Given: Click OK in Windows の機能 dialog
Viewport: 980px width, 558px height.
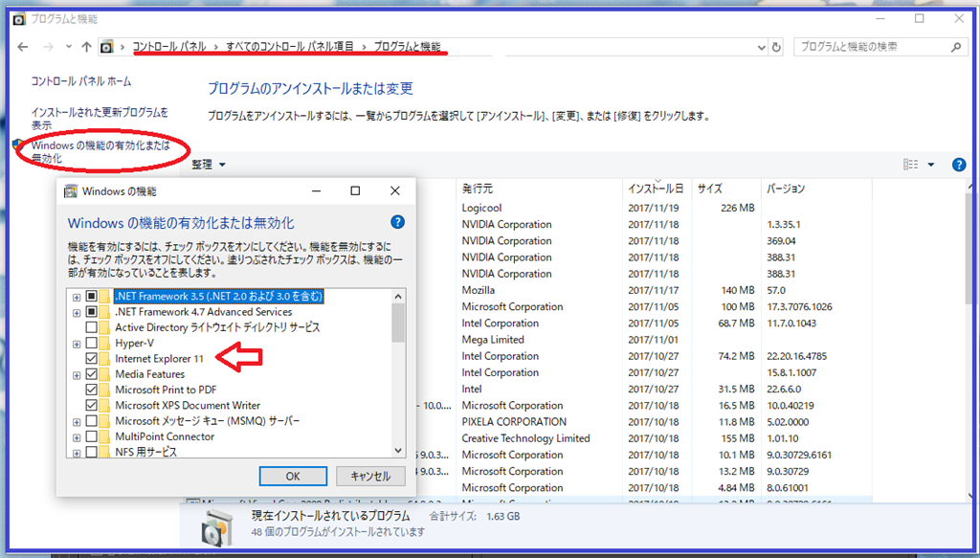Looking at the screenshot, I should 293,476.
